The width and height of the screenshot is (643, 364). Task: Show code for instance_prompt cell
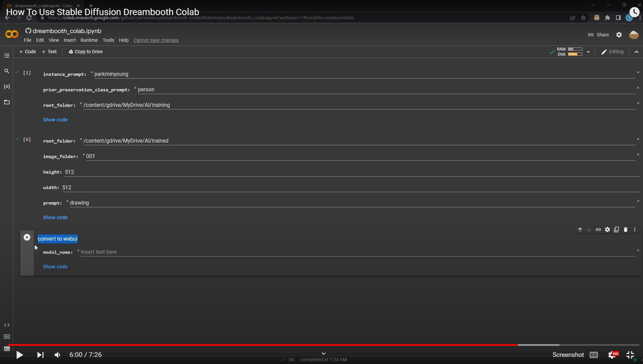click(x=55, y=120)
